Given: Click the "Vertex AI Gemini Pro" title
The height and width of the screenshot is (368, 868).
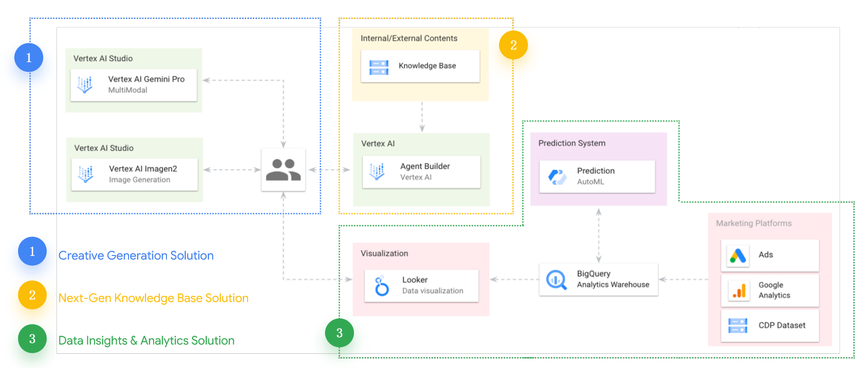Looking at the screenshot, I should pyautogui.click(x=147, y=79).
